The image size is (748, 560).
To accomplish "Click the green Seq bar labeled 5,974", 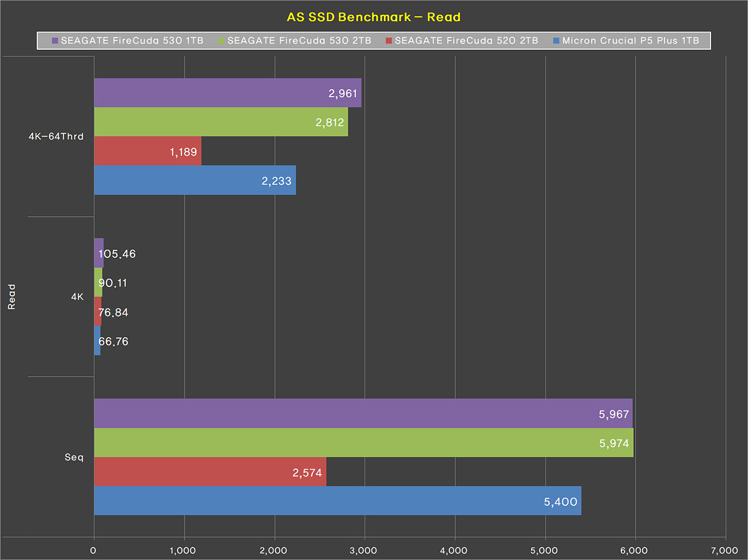I will (x=363, y=442).
